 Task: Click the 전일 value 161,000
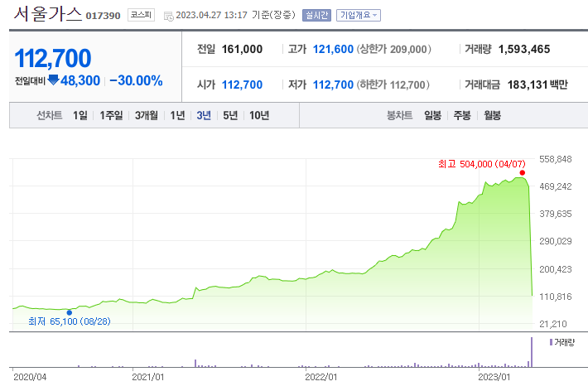tap(243, 49)
